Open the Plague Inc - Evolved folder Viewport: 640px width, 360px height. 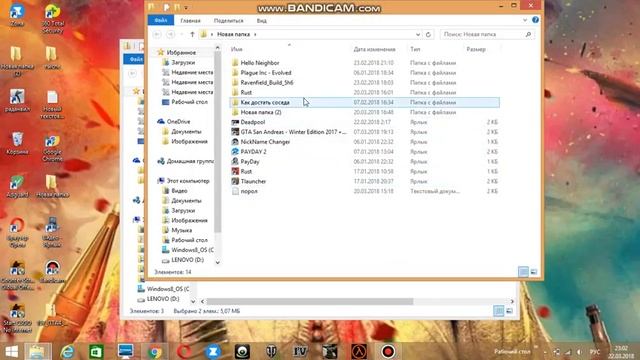(x=266, y=73)
